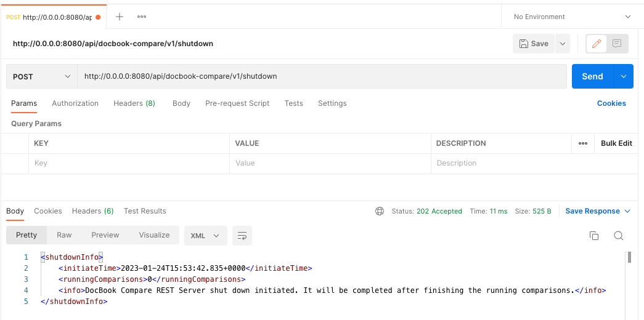Open the Cookies link

611,103
